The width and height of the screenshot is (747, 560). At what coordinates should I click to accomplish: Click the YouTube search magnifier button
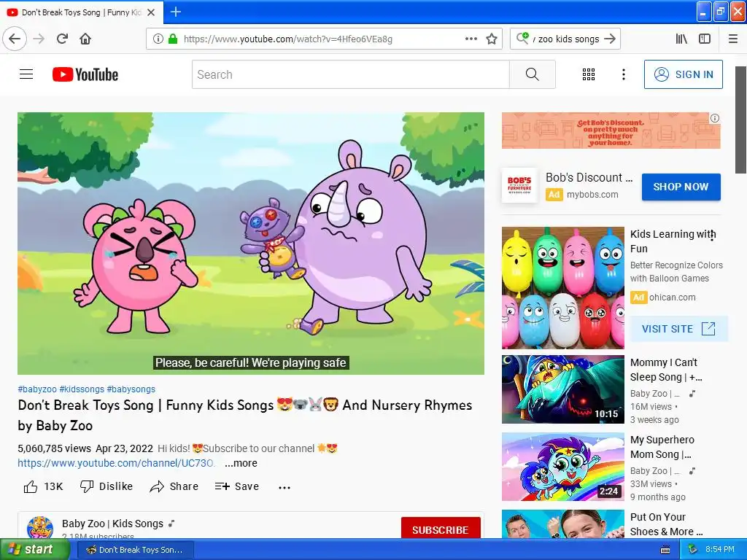(x=532, y=74)
